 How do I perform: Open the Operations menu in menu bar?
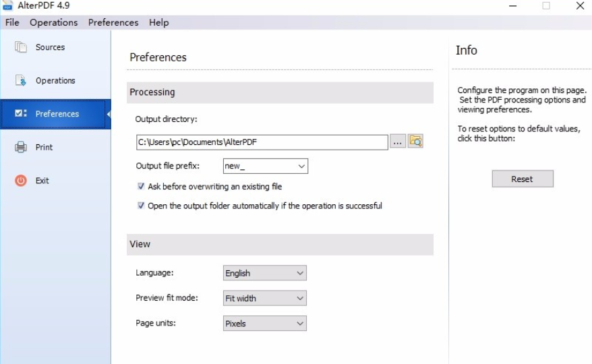(x=54, y=22)
